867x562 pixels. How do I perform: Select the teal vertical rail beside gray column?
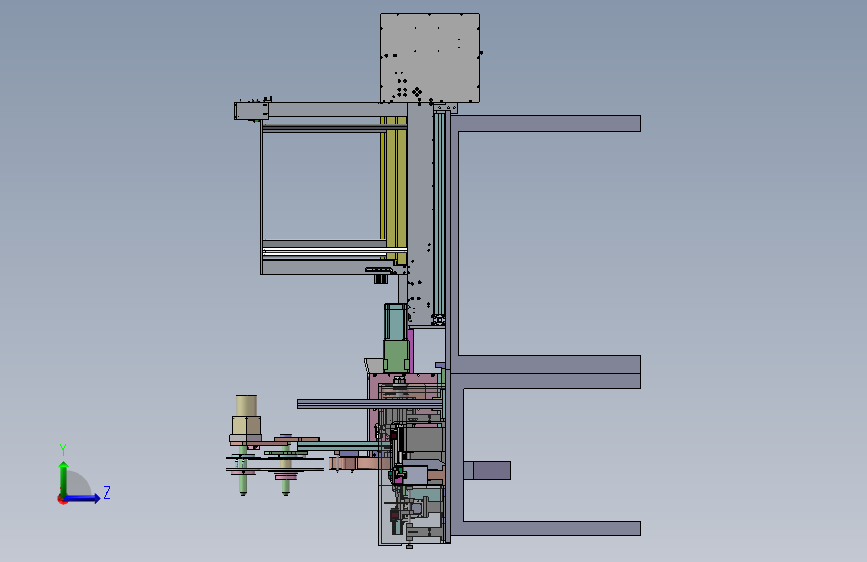coord(440,214)
